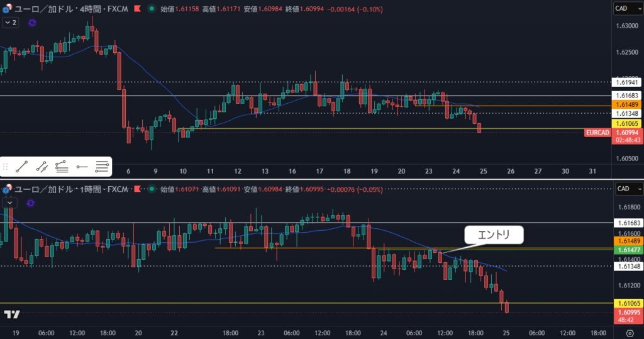The height and width of the screenshot is (339, 644).
Task: Select the horizontal line drawing tool
Action: [82, 167]
